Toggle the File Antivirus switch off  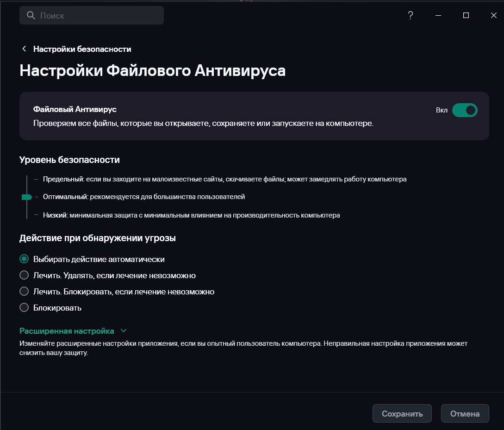click(464, 110)
